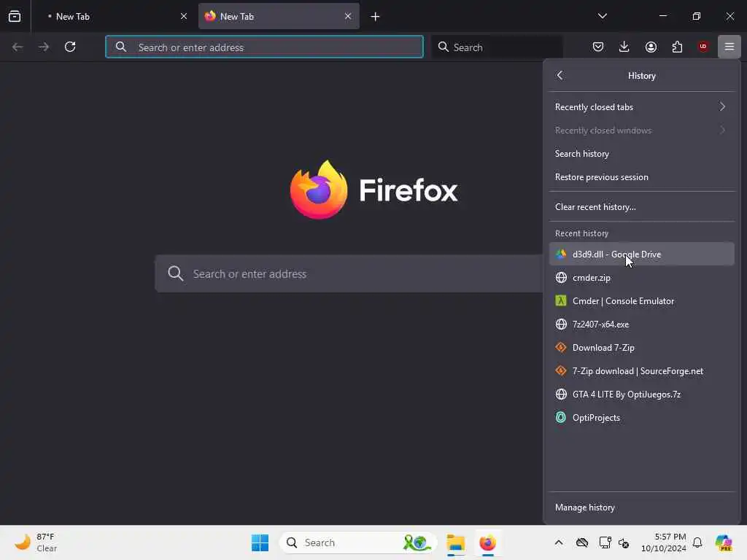Show hidden system tray icons
Screen dimensions: 747x560
point(559,542)
